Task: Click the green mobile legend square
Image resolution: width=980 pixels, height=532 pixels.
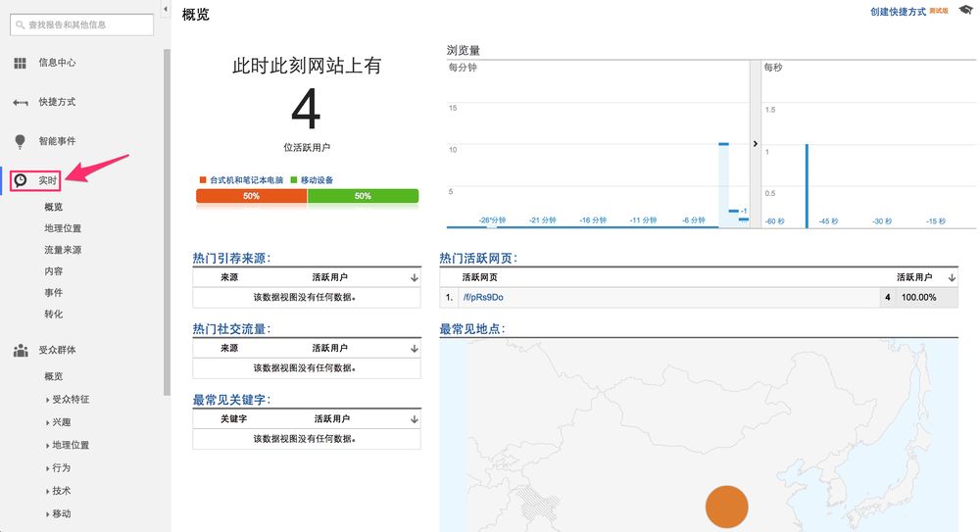Action: [294, 180]
